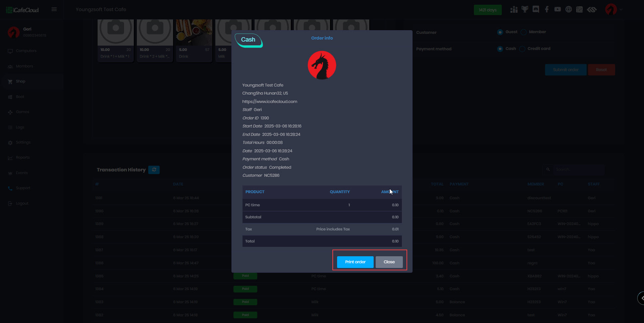The width and height of the screenshot is (644, 323).
Task: Expand the collapsed side panel chevron
Action: [x=641, y=298]
